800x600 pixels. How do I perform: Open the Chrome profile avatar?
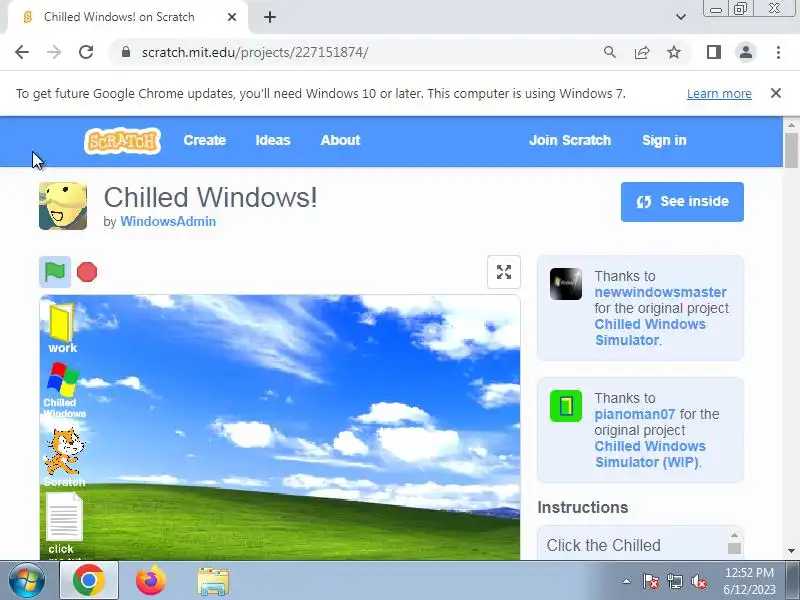click(745, 52)
